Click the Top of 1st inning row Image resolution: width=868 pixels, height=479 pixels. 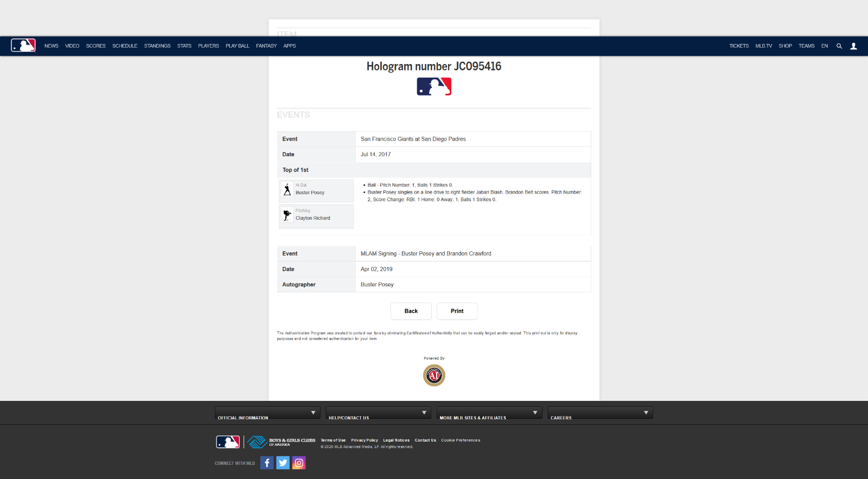434,170
